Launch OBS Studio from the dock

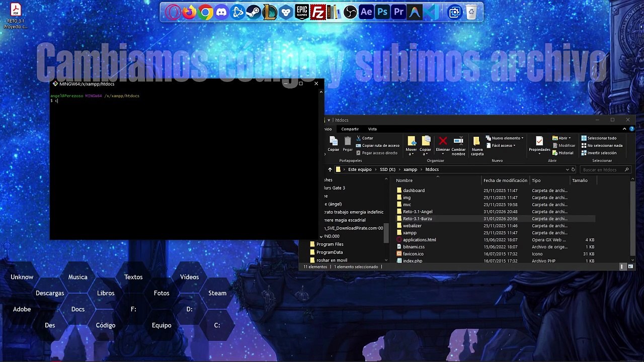(x=350, y=12)
